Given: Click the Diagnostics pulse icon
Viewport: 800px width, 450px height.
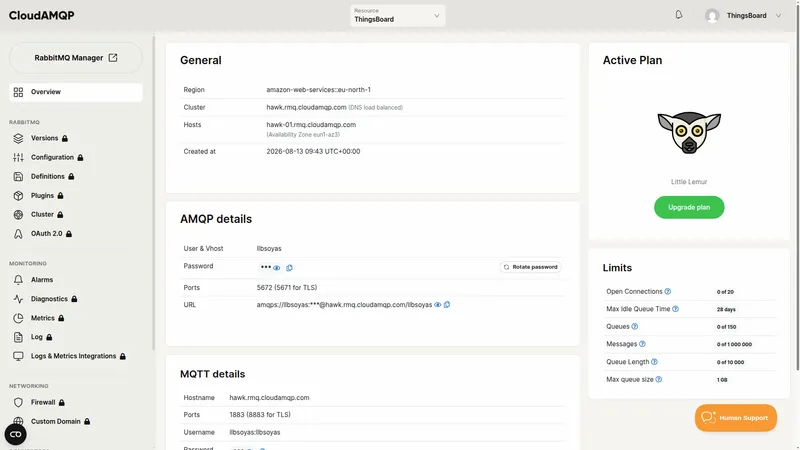Looking at the screenshot, I should [18, 299].
